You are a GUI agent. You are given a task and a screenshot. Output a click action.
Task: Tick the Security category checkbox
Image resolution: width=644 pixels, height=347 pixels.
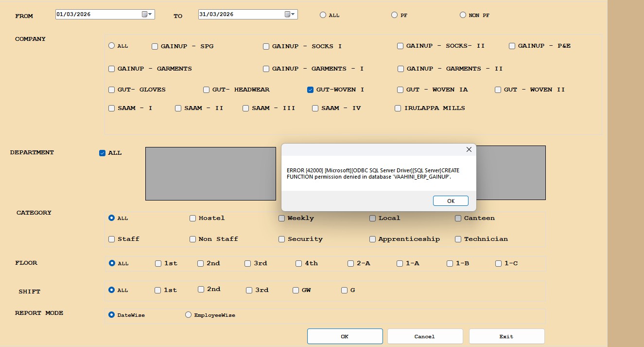(x=281, y=239)
